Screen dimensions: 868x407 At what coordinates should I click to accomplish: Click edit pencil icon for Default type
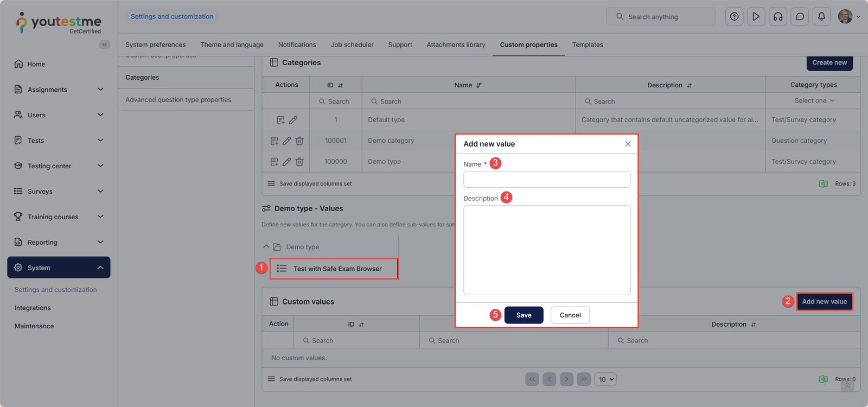pyautogui.click(x=293, y=120)
